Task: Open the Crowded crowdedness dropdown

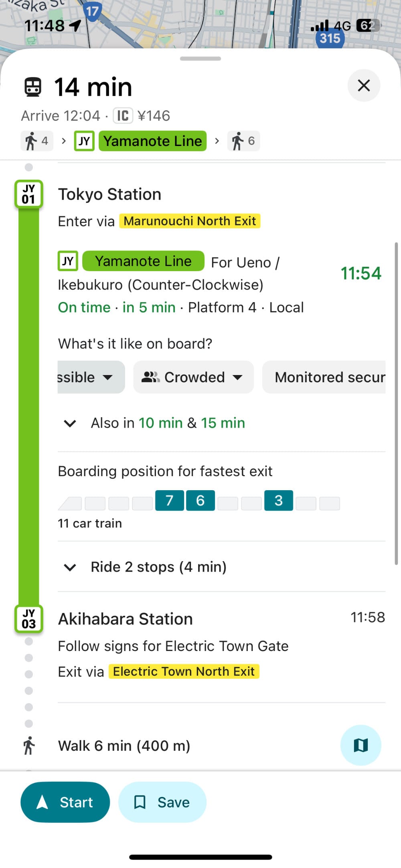Action: click(193, 377)
